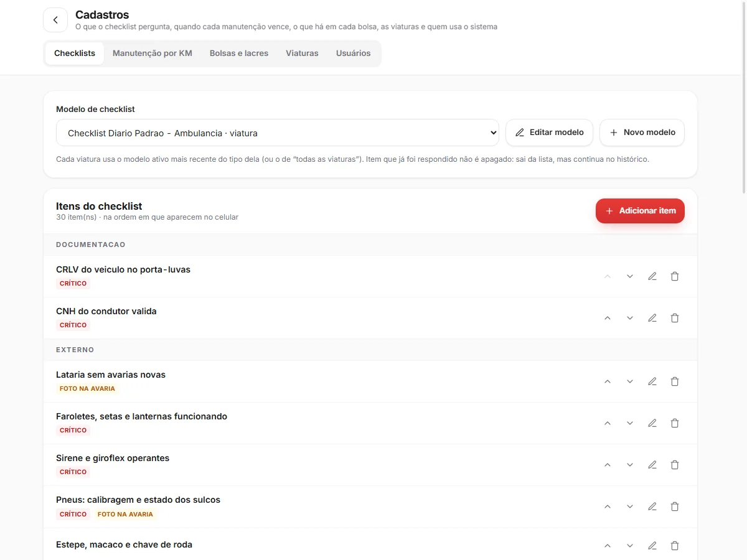Move 'Lataria sem avarias novas' down

630,381
